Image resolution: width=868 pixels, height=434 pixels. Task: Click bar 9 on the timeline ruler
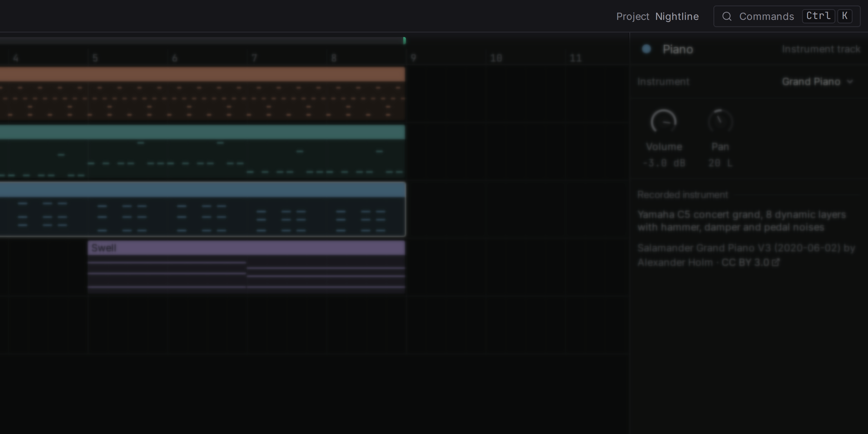pos(414,58)
